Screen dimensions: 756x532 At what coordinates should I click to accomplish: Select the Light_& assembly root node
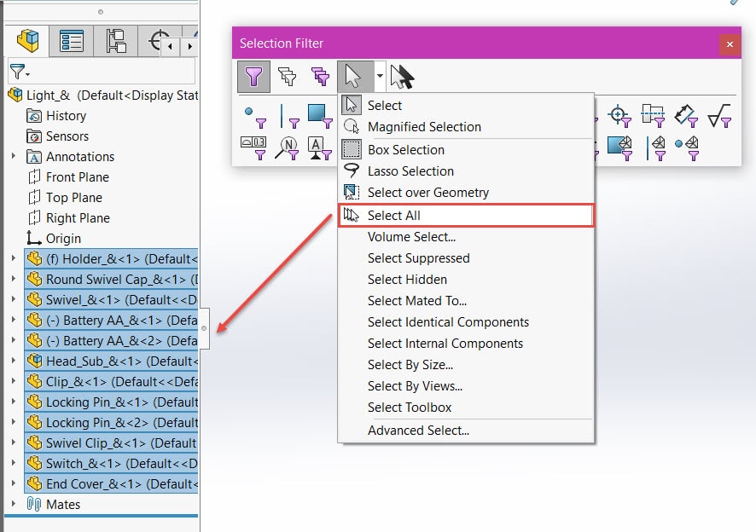coord(102,95)
